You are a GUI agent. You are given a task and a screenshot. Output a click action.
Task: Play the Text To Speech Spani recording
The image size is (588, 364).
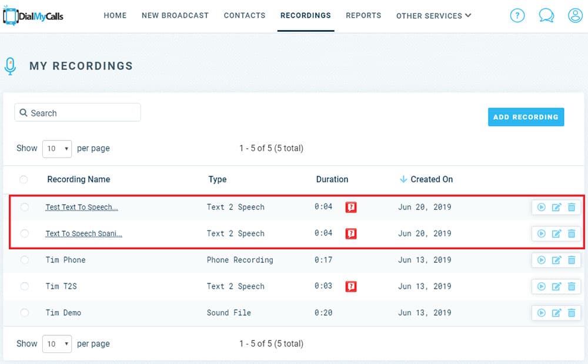pyautogui.click(x=541, y=233)
